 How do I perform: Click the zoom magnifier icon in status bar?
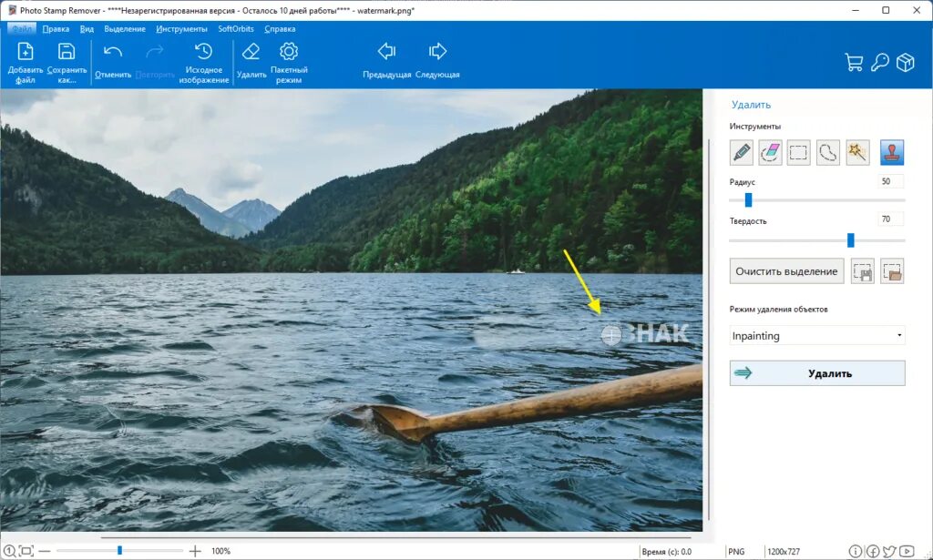click(x=9, y=551)
